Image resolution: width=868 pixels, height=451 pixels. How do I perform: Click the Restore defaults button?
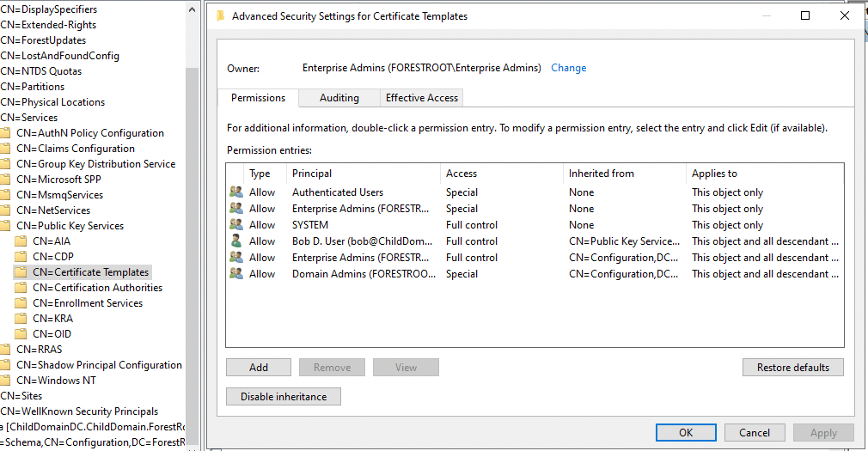coord(792,368)
